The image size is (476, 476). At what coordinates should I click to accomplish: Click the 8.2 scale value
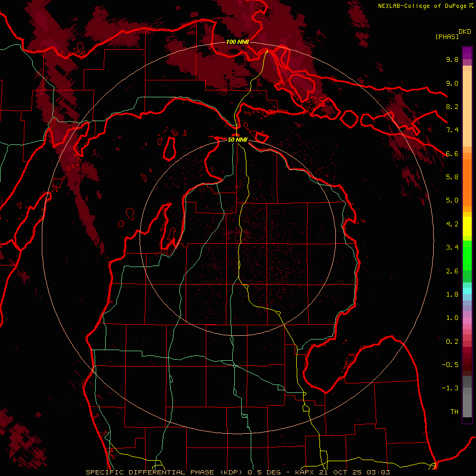tap(452, 107)
